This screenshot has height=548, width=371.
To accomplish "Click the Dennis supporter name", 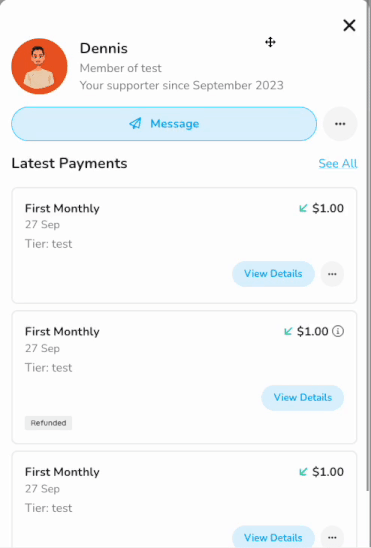I will tap(104, 48).
